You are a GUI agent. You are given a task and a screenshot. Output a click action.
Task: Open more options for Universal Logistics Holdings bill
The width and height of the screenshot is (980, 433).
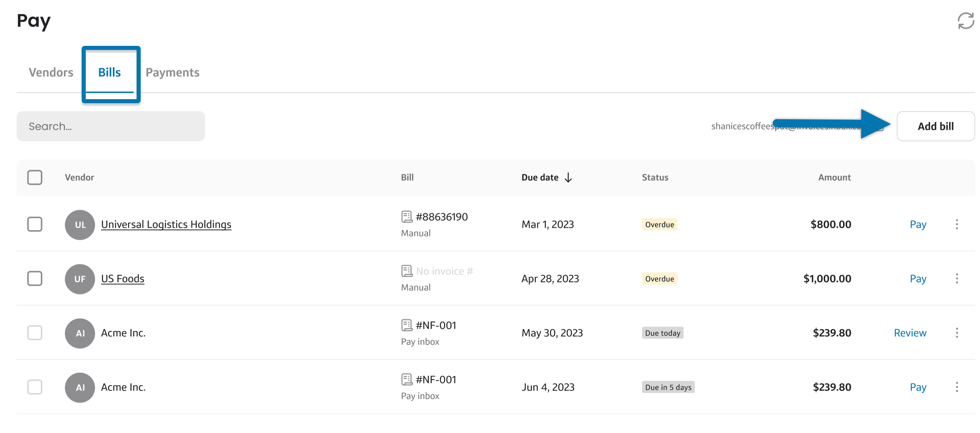[957, 224]
